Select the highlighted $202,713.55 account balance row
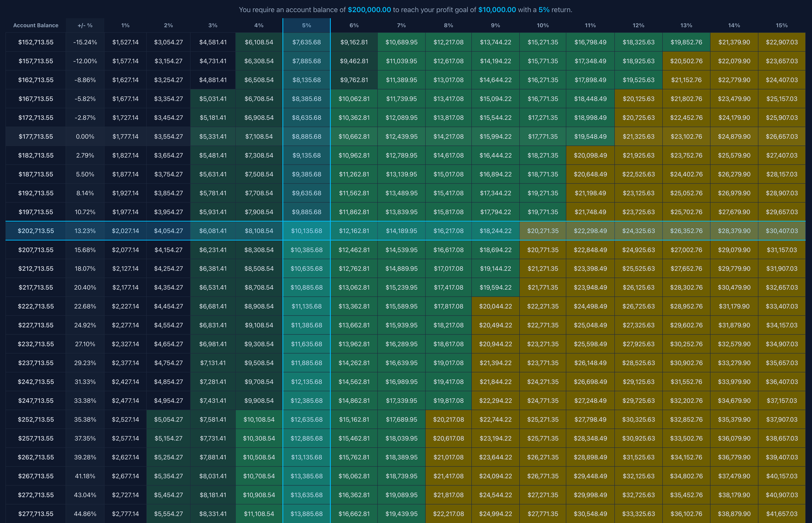The height and width of the screenshot is (523, 812). [36, 231]
